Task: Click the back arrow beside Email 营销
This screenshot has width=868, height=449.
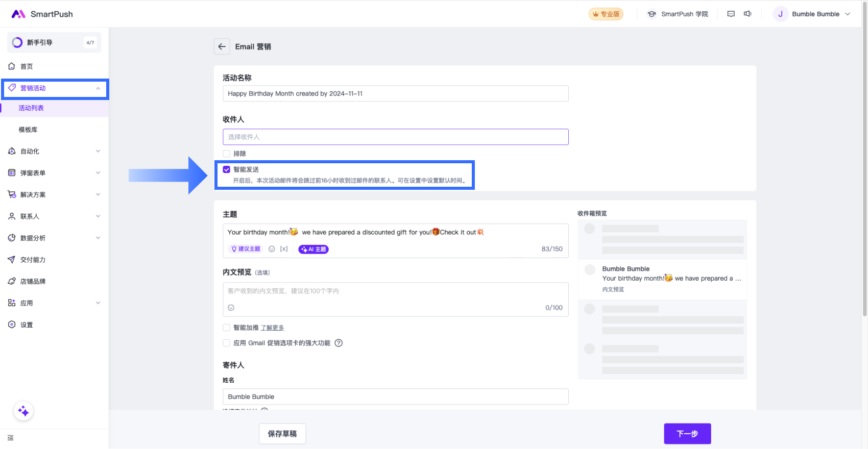Action: [222, 46]
